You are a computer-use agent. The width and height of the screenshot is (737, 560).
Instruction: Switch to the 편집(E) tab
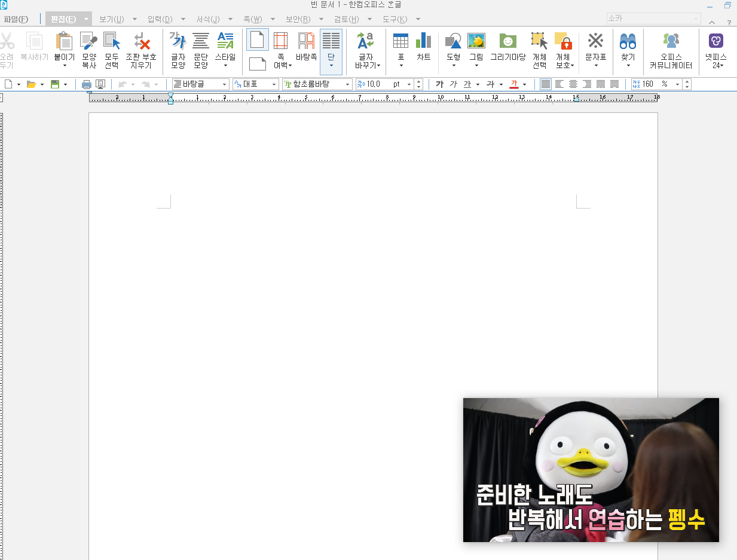63,19
